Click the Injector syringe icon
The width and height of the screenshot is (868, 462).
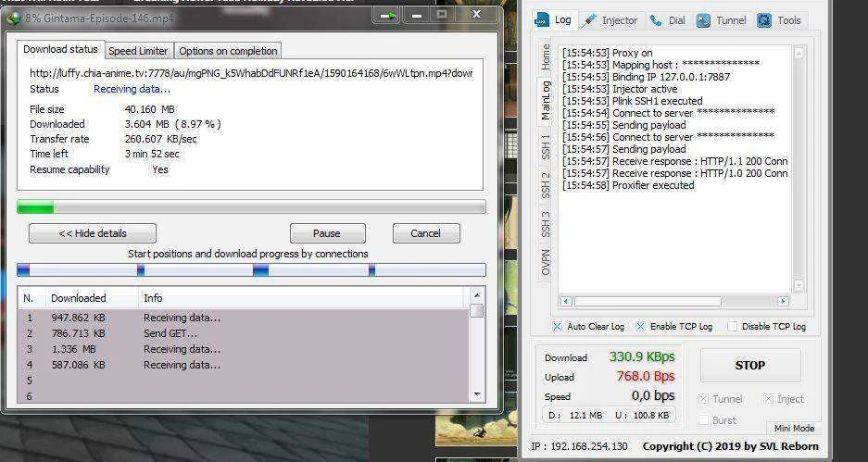pos(590,20)
